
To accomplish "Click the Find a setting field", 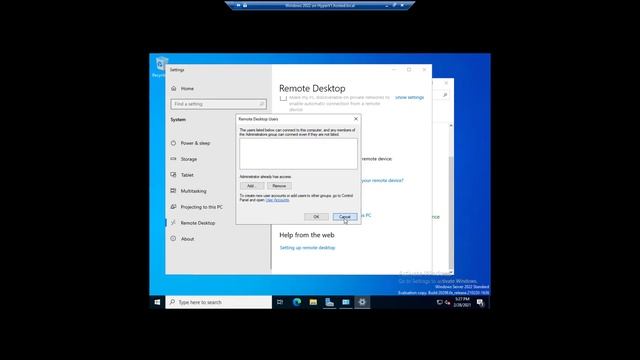I will 219,104.
